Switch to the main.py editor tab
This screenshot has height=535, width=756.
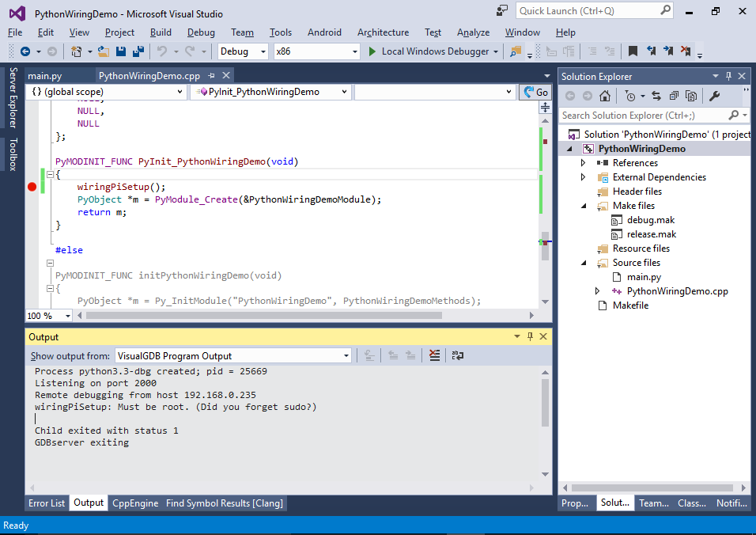pos(44,76)
